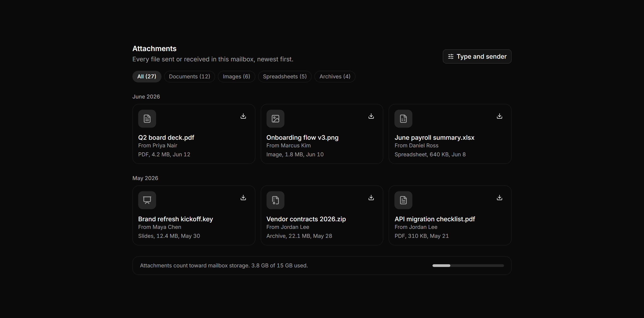Viewport: 644px width, 318px height.
Task: Download Onboarding flow v3.png
Action: pyautogui.click(x=371, y=116)
